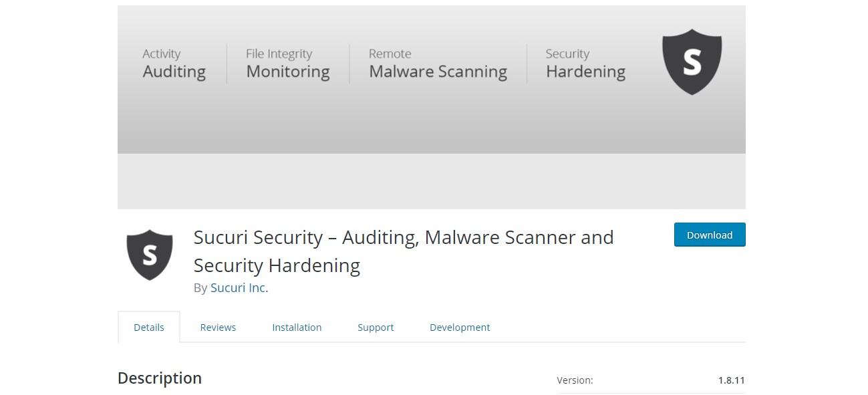The width and height of the screenshot is (868, 395).
Task: View the Development tab
Action: [x=460, y=327]
